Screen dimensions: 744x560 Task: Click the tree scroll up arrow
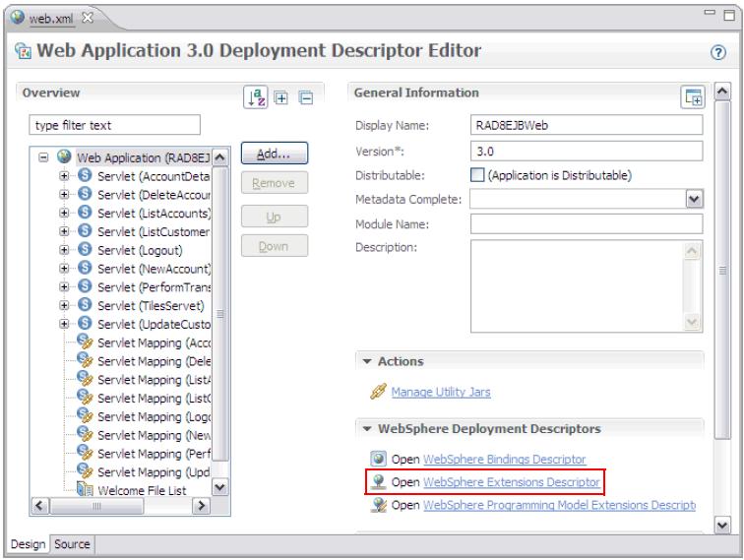coord(219,157)
